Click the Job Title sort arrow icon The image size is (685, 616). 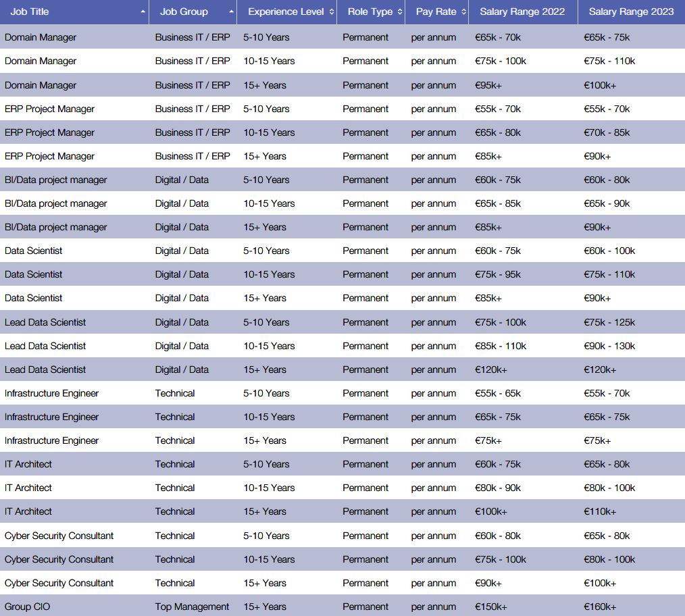(x=143, y=11)
